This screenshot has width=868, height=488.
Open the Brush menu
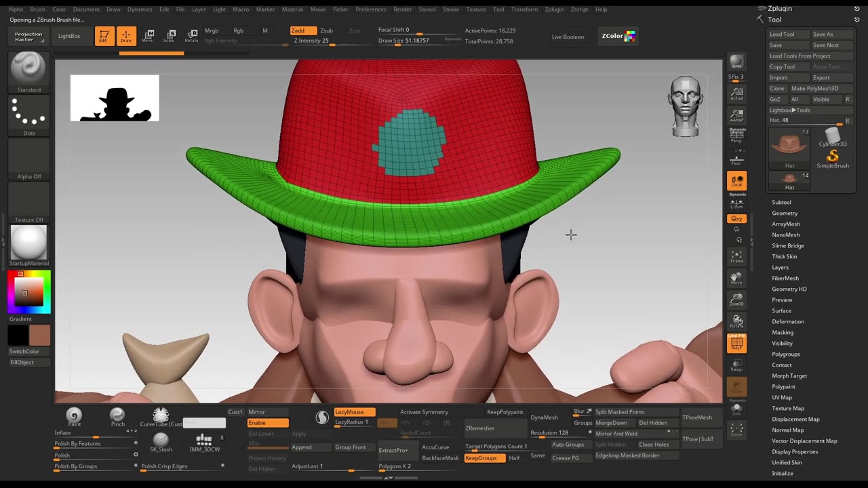point(37,9)
